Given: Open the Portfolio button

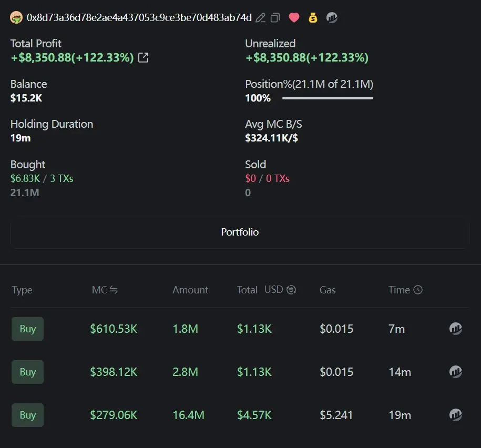Looking at the screenshot, I should (240, 232).
